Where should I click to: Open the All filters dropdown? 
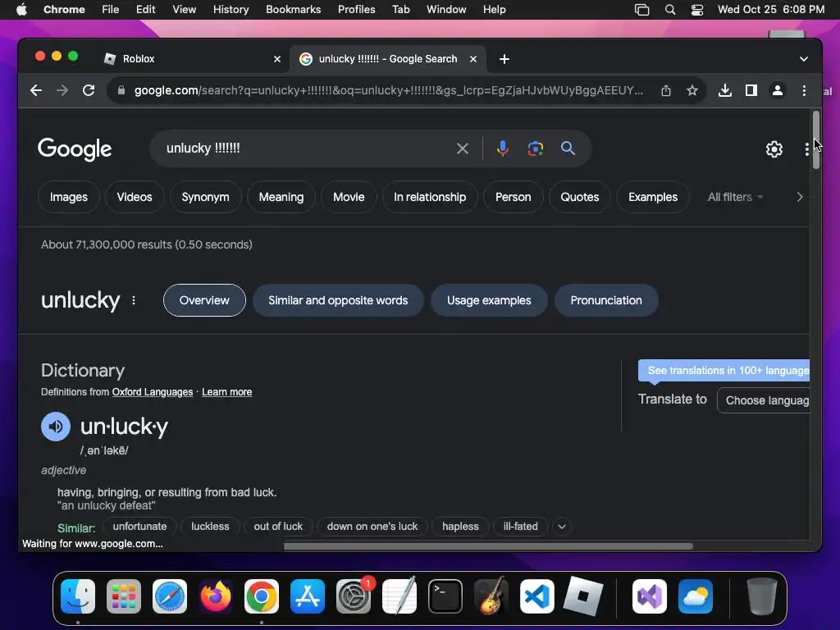coord(734,197)
